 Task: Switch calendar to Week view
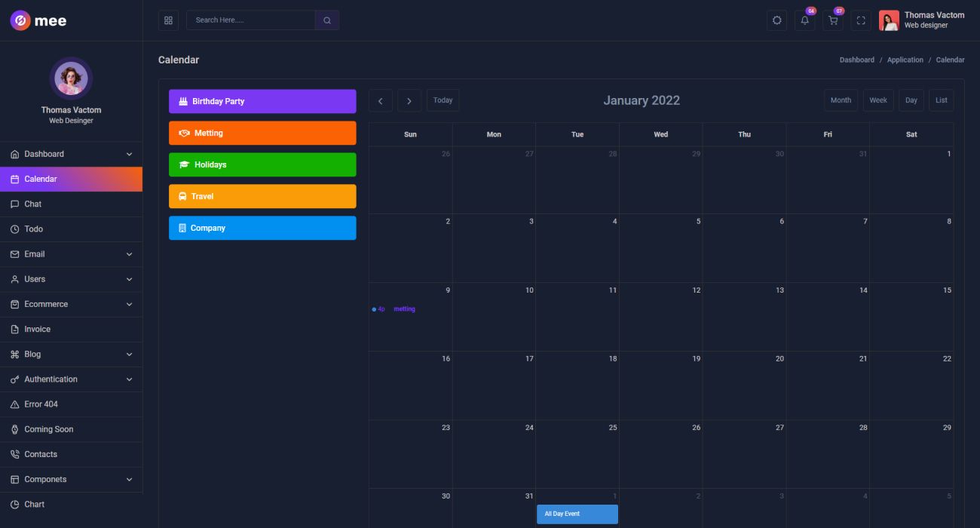click(878, 100)
